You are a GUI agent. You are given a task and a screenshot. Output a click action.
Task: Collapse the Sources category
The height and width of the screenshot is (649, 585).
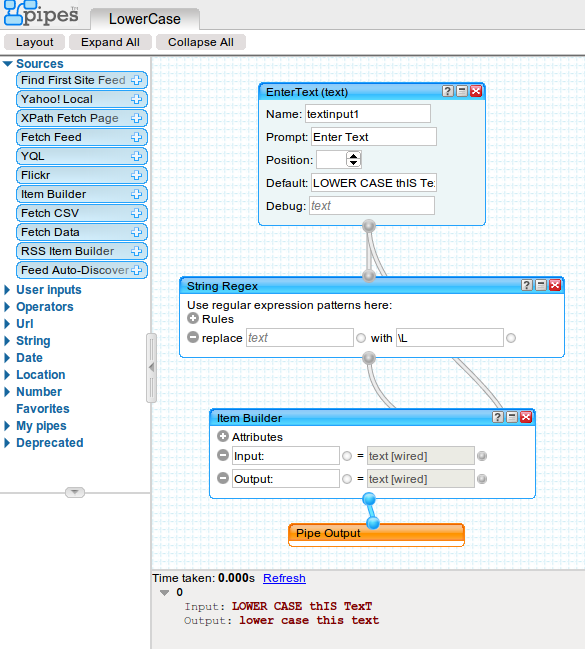pos(8,64)
